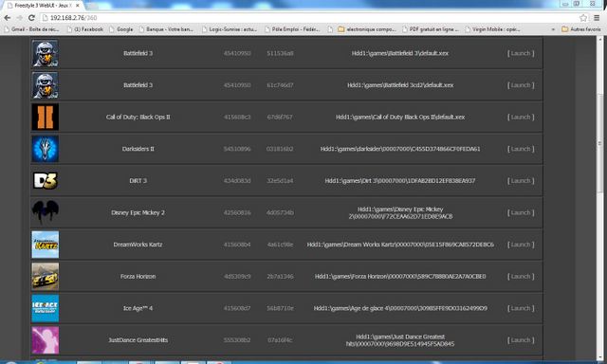Viewport: 607px width, 364px height.
Task: Open the Chrome menu hamburger icon
Action: 597,18
